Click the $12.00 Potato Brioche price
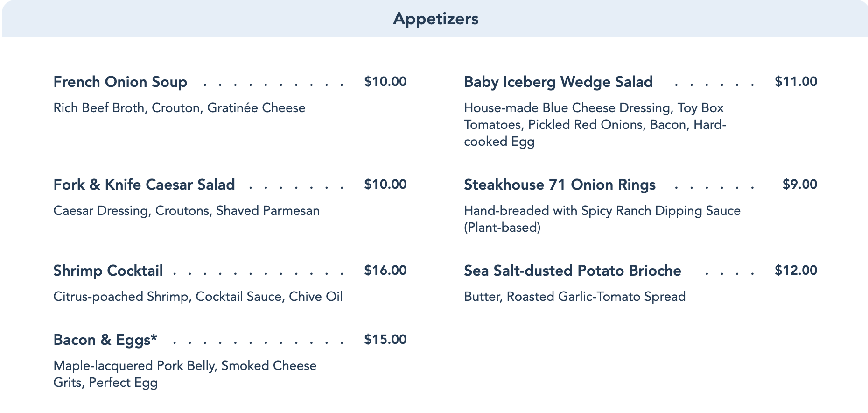 [x=796, y=271]
